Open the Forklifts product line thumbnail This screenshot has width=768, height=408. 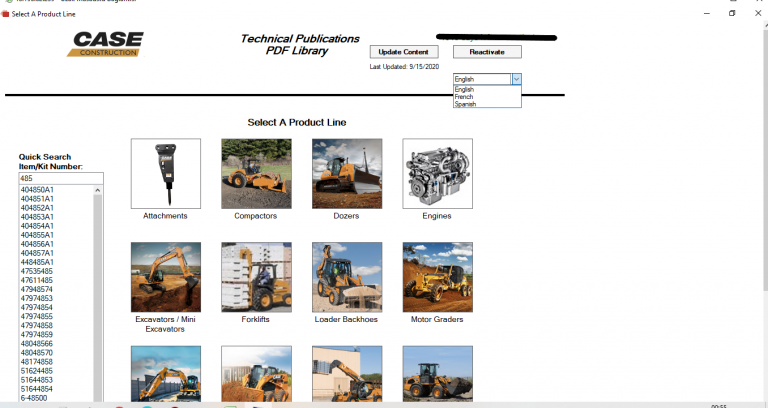tap(256, 277)
